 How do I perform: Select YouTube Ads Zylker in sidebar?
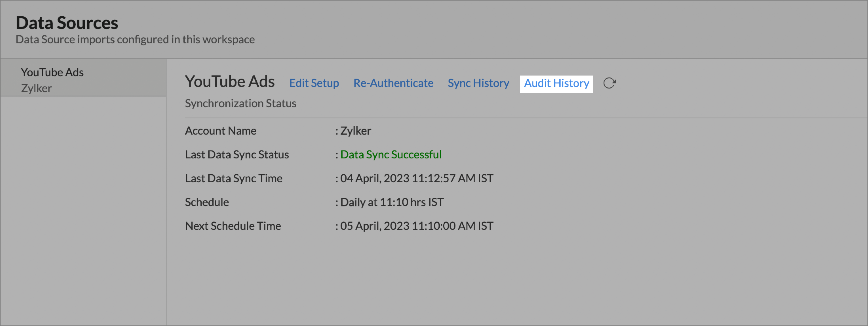(53, 80)
